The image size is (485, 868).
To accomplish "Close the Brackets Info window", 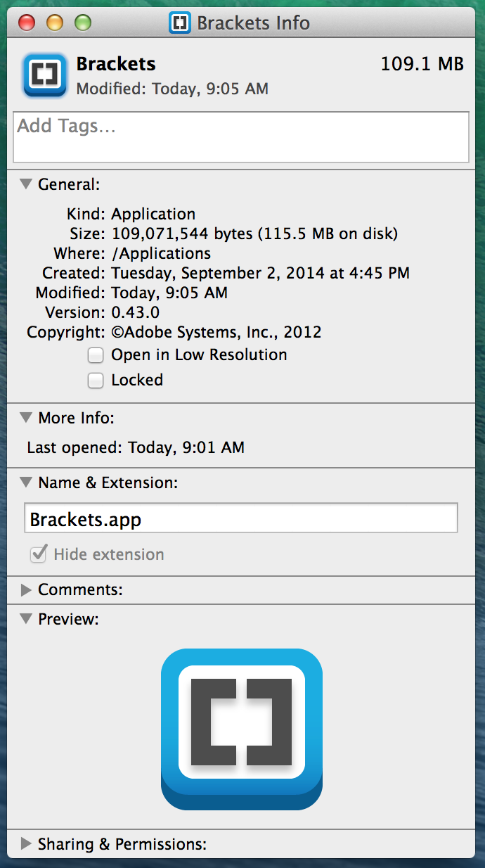I will tap(26, 23).
